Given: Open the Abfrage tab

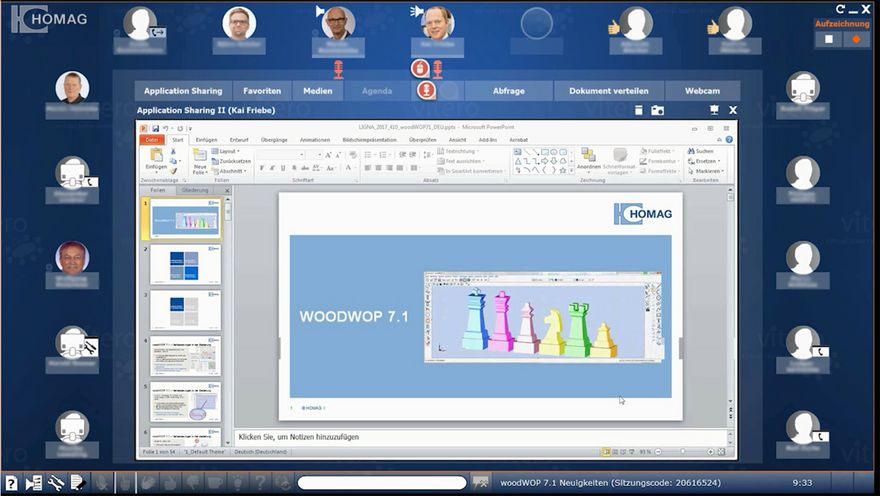Looking at the screenshot, I should (509, 91).
